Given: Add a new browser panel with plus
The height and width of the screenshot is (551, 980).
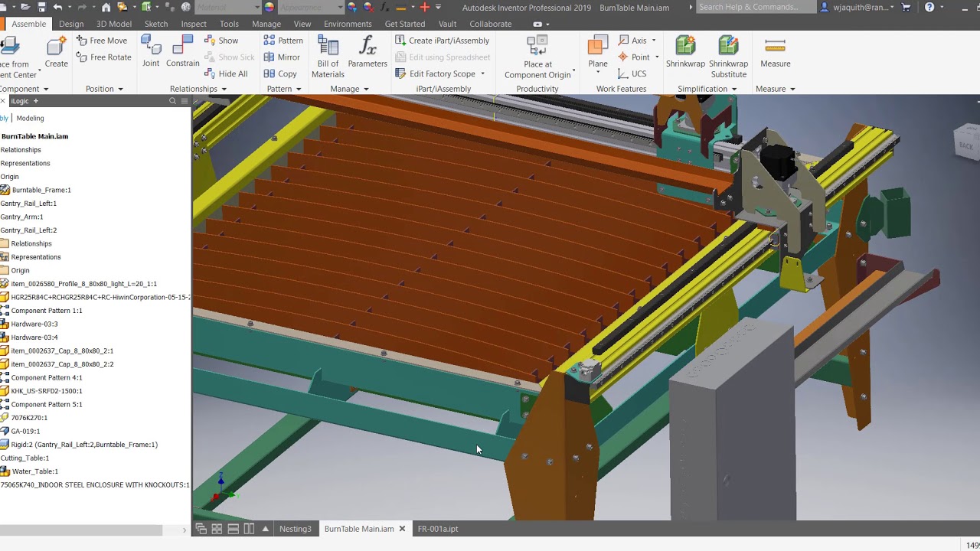Looking at the screenshot, I should click(x=35, y=101).
